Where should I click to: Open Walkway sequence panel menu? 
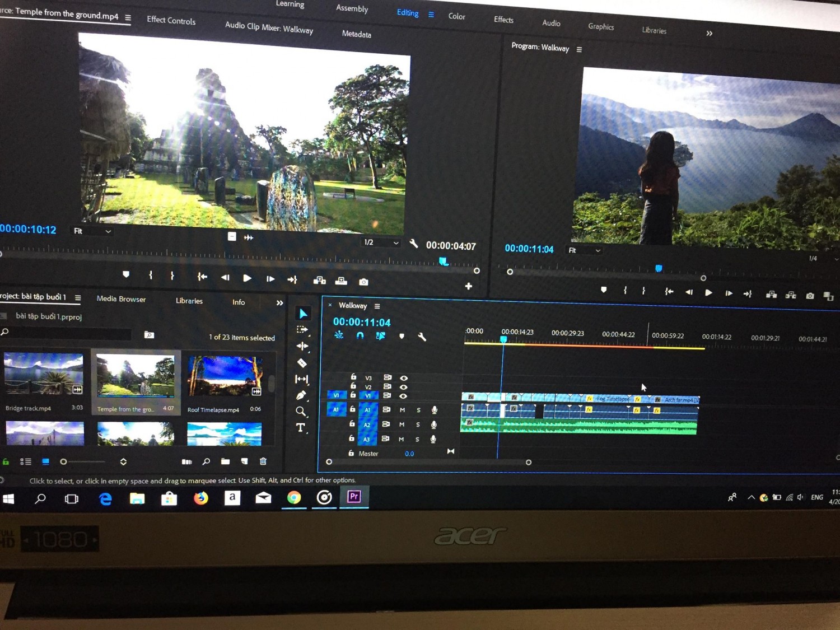[x=377, y=306]
